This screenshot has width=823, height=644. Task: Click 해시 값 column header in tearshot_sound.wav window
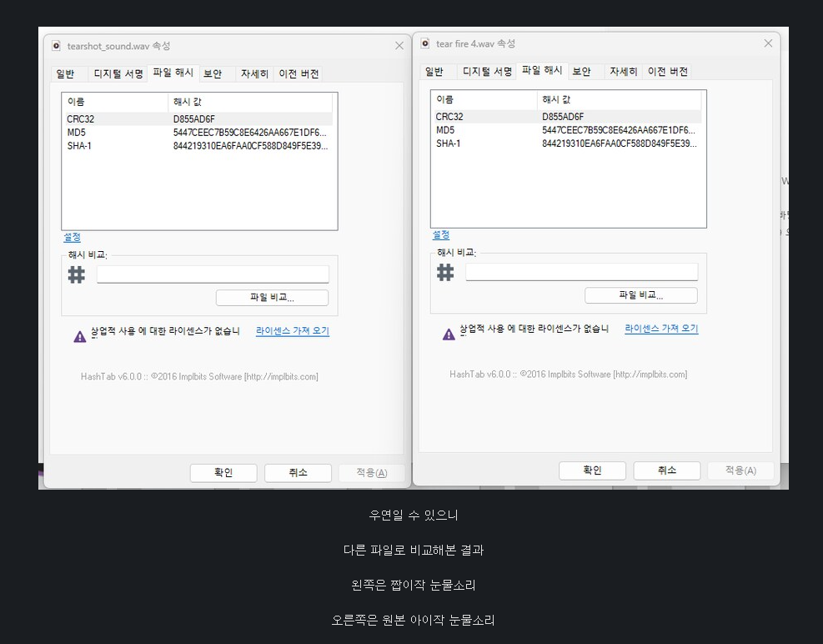pyautogui.click(x=250, y=102)
